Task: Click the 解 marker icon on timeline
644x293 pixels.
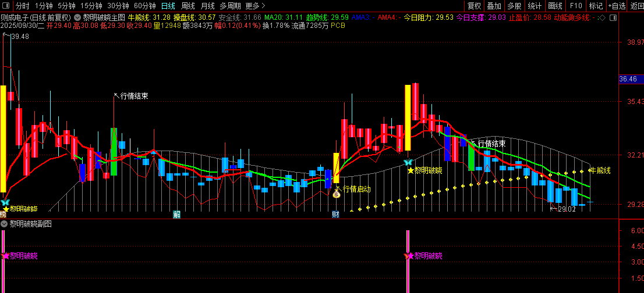Action: tap(176, 215)
